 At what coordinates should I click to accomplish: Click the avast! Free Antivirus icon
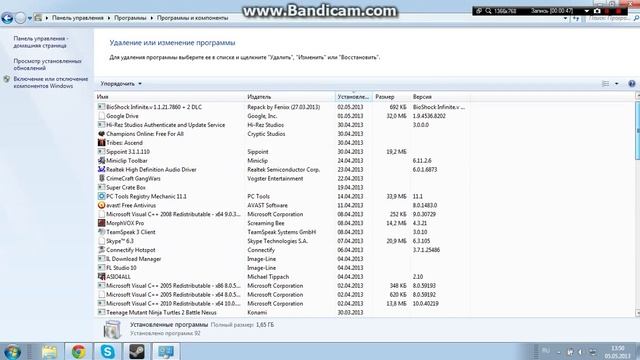coord(101,205)
